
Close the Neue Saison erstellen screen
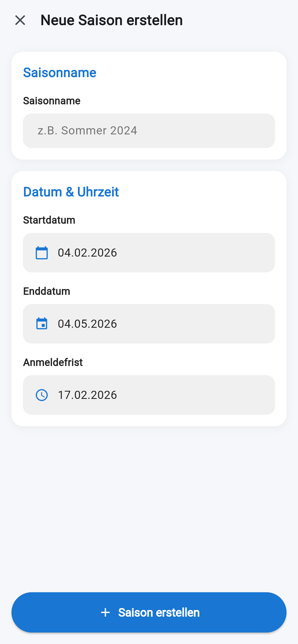pos(20,20)
